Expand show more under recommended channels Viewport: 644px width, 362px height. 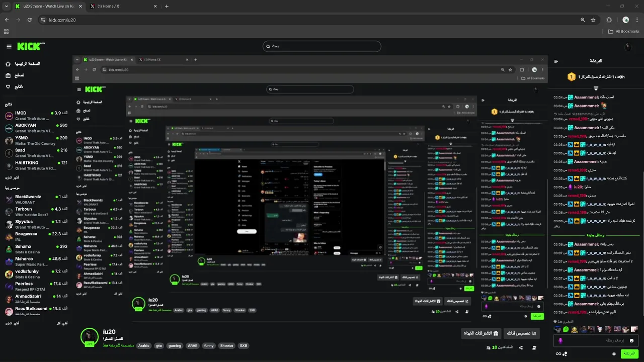coord(12,323)
